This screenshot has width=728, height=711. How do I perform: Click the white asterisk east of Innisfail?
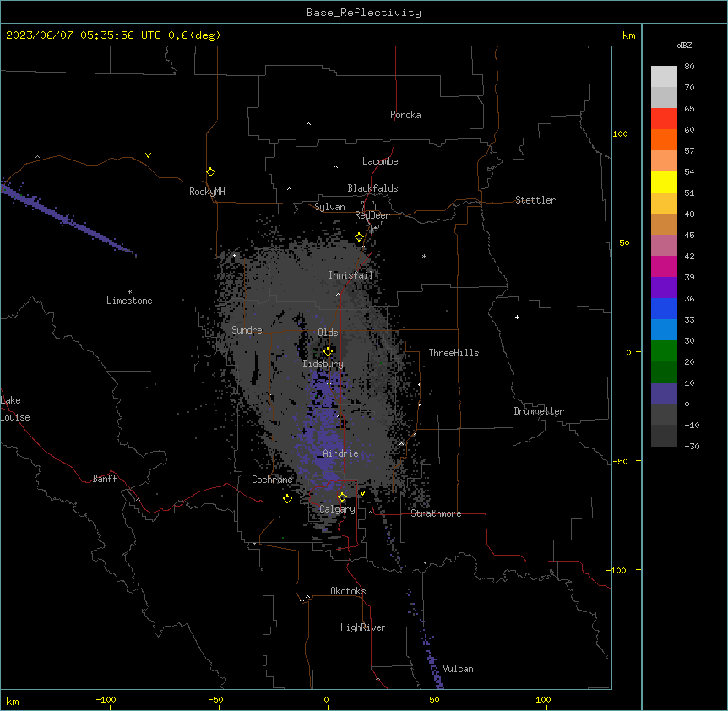(424, 256)
